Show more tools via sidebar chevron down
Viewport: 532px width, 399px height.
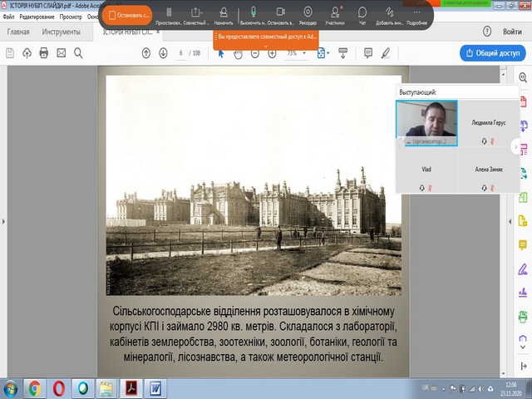[x=523, y=347]
